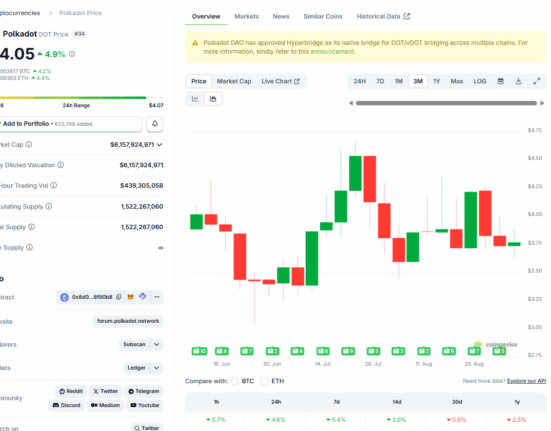This screenshot has width=551, height=431.
Task: Select the Max time range
Action: 456,81
